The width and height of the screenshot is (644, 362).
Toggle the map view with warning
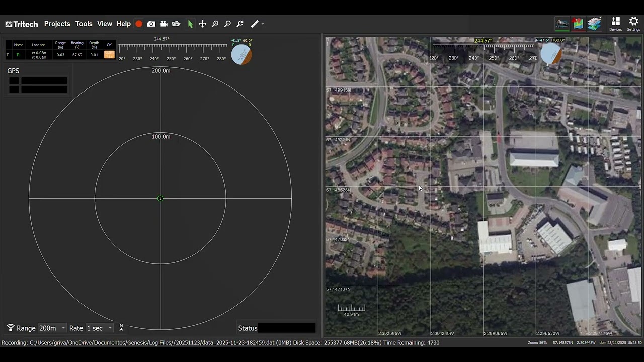(578, 24)
